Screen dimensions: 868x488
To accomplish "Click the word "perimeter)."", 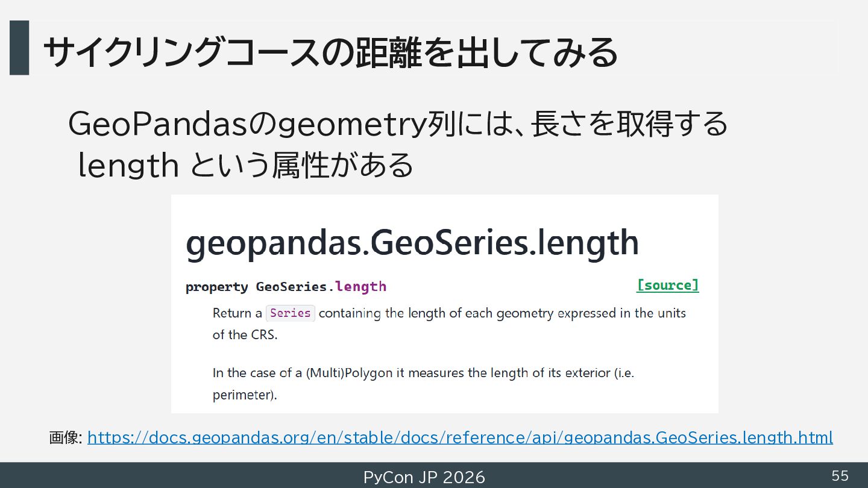I will tap(245, 396).
